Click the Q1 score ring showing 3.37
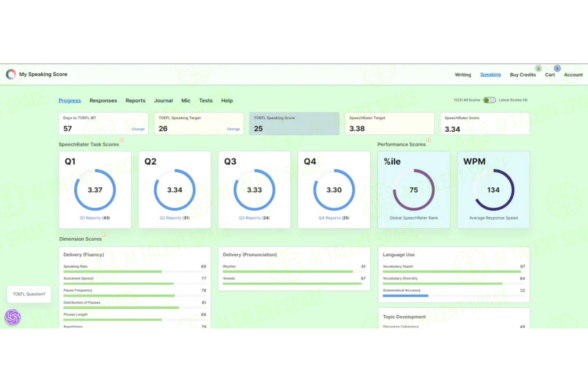Viewport: 588px width, 392px height. (x=95, y=190)
